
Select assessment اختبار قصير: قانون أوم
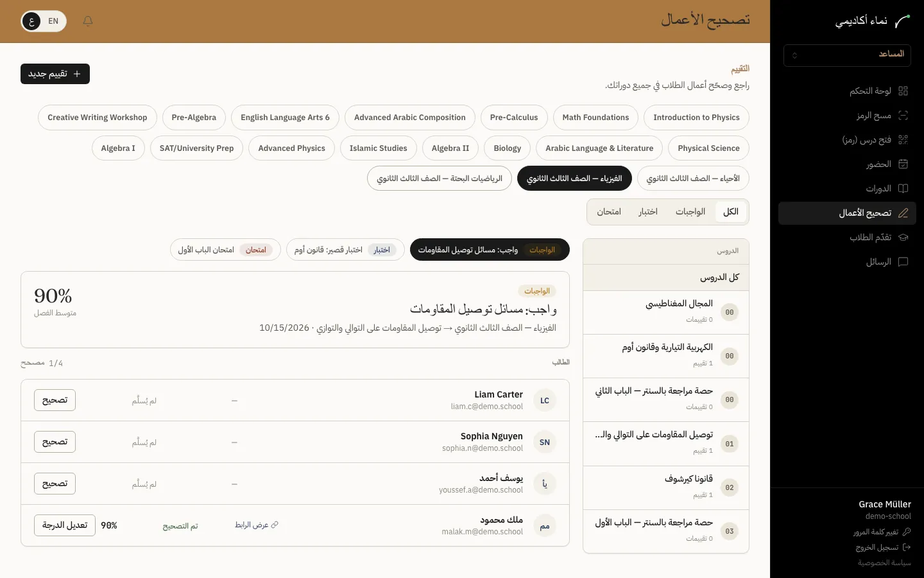[345, 250]
